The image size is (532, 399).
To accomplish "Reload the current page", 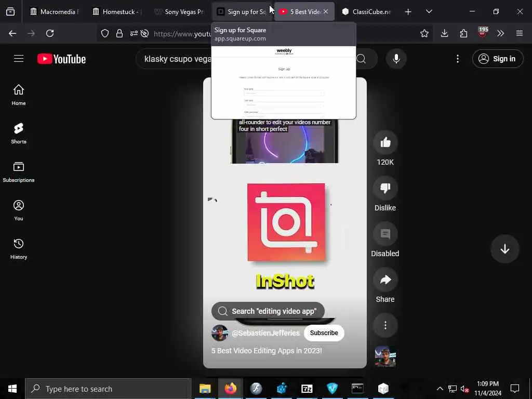I will 50,33.
